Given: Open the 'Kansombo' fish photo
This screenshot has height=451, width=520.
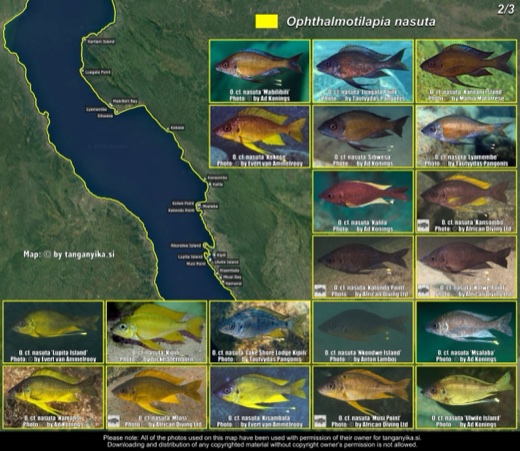Looking at the screenshot, I should pyautogui.click(x=466, y=202).
